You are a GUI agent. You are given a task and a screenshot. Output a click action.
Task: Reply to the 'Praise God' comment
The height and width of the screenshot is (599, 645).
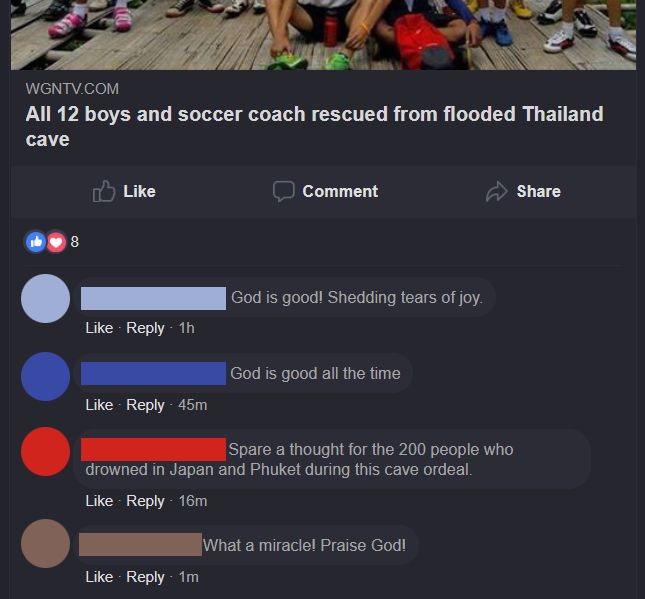(x=145, y=577)
